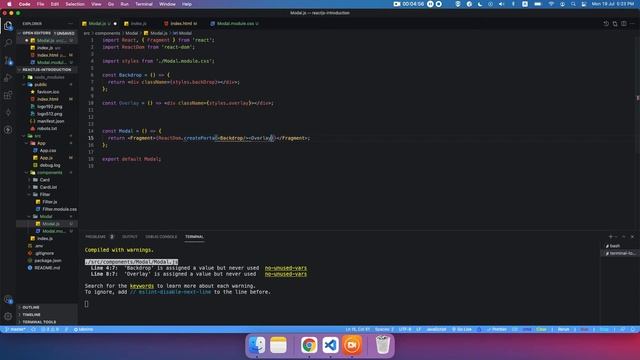640x360 pixels.
Task: Click the keywords link in terminal
Action: point(142,286)
